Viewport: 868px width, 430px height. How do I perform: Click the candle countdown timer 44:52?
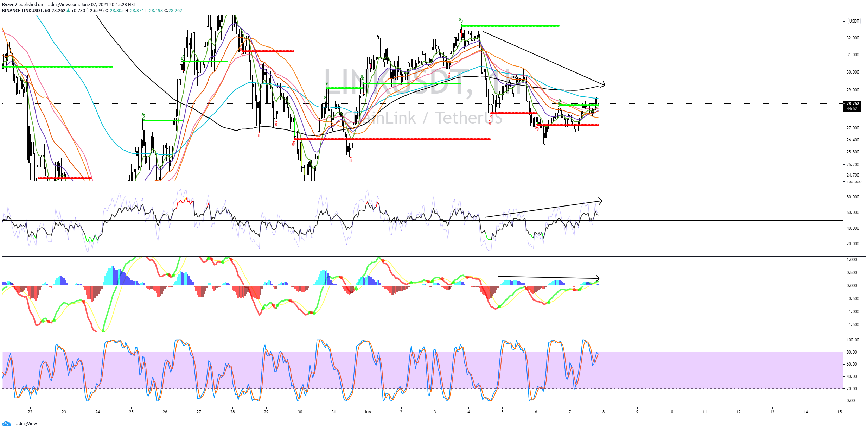[x=852, y=109]
